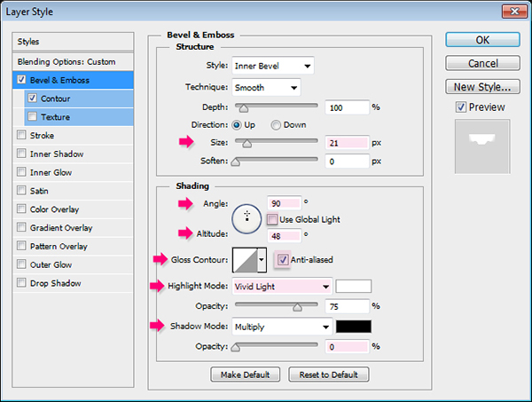Click the Depth slider handle
This screenshot has width=532, height=402.
tap(243, 108)
